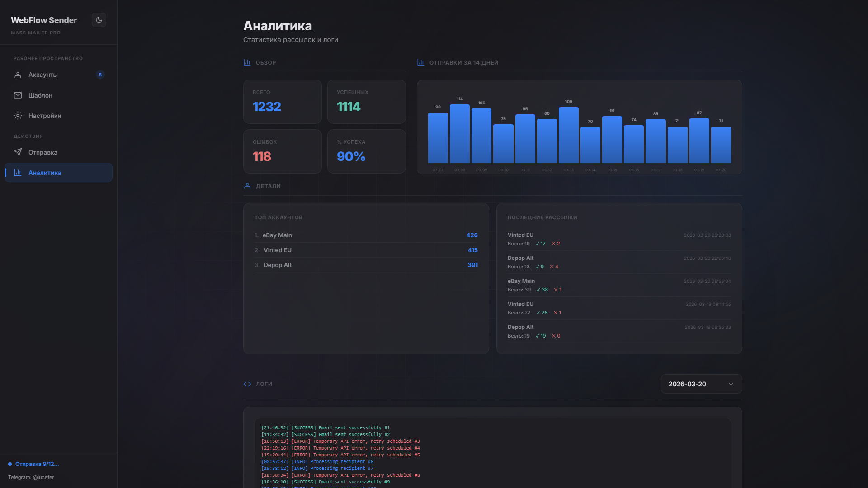Click the Отправка paper plane icon

pos(18,152)
